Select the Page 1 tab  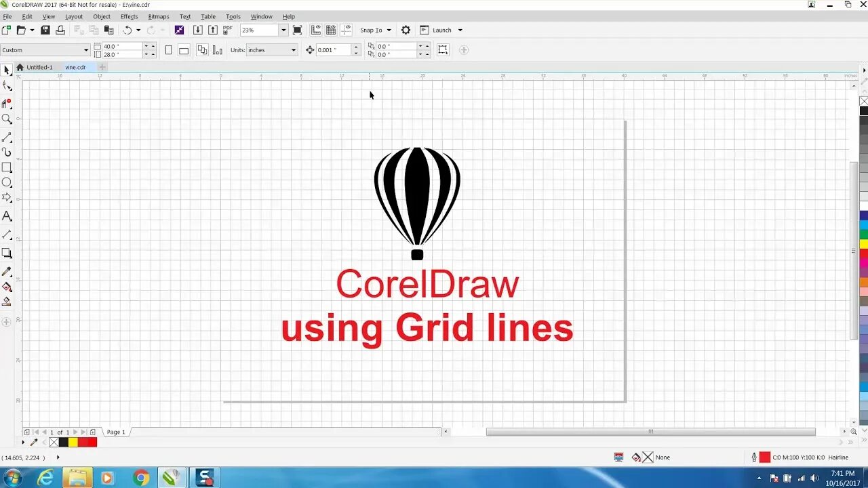(116, 432)
